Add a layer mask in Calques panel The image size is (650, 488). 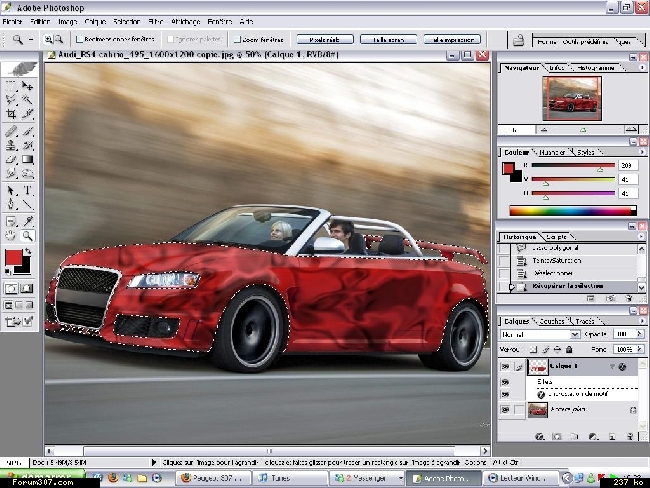pyautogui.click(x=557, y=436)
